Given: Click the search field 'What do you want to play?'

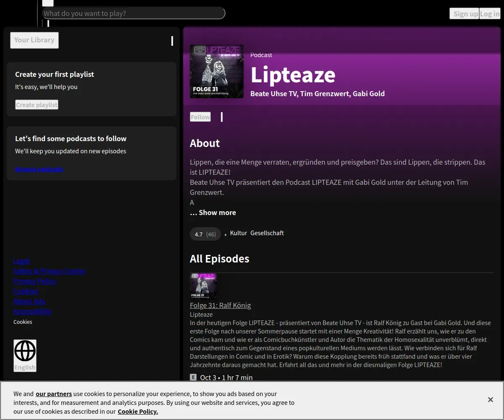Looking at the screenshot, I should click(134, 13).
